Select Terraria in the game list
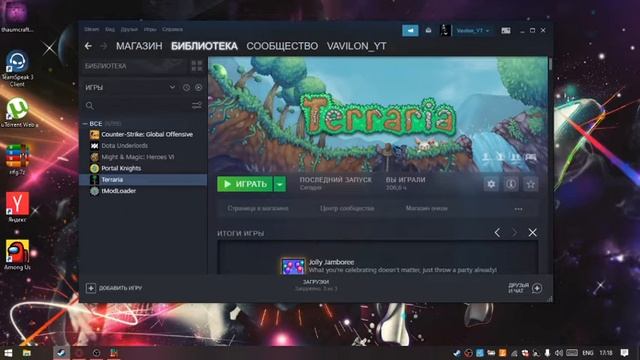 pos(143,180)
